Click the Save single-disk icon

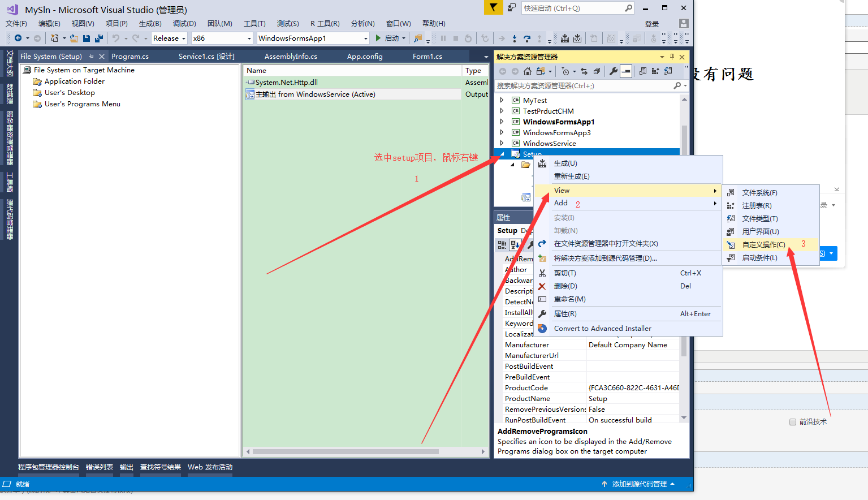coord(87,38)
